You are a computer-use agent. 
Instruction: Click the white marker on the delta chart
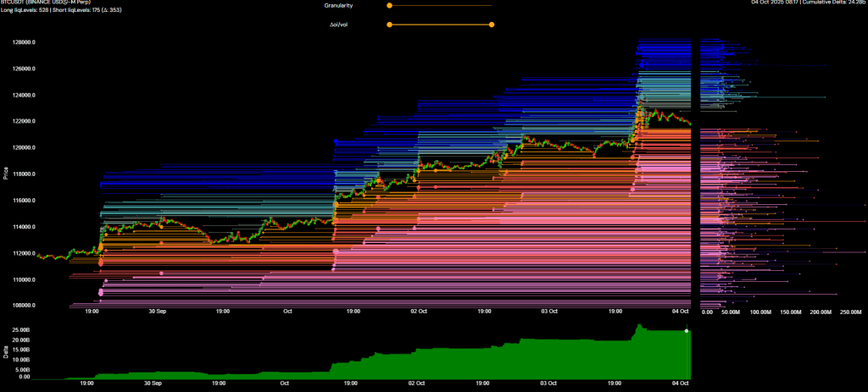687,330
